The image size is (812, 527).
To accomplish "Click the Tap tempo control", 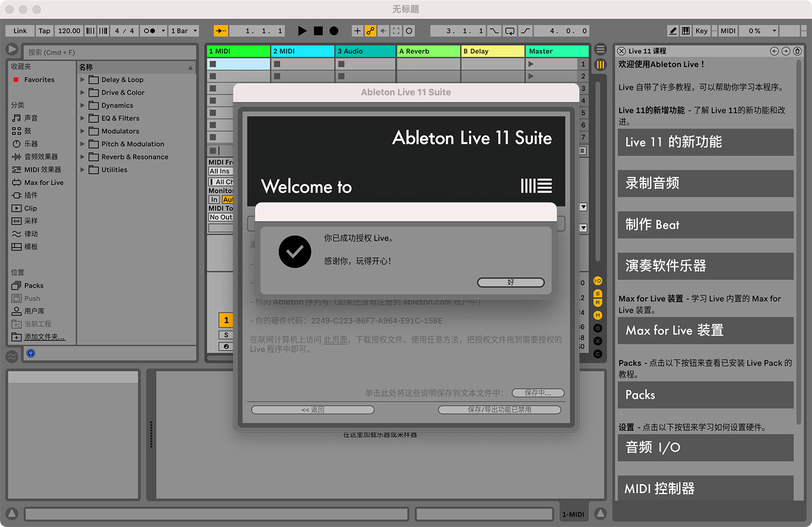I will (x=44, y=31).
